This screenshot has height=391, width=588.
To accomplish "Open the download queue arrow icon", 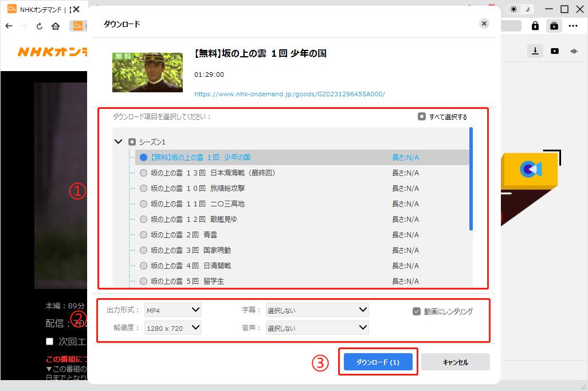I will (x=535, y=51).
